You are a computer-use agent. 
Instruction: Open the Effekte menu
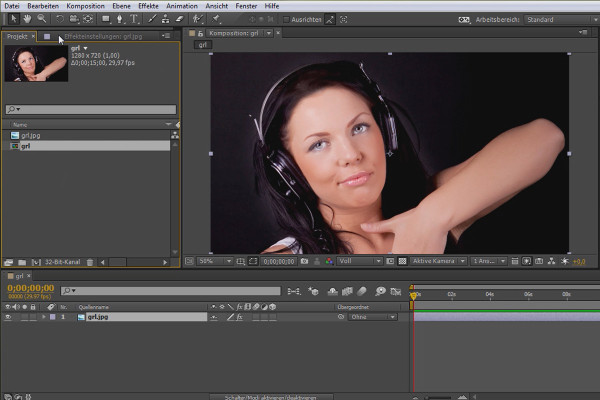pyautogui.click(x=148, y=6)
